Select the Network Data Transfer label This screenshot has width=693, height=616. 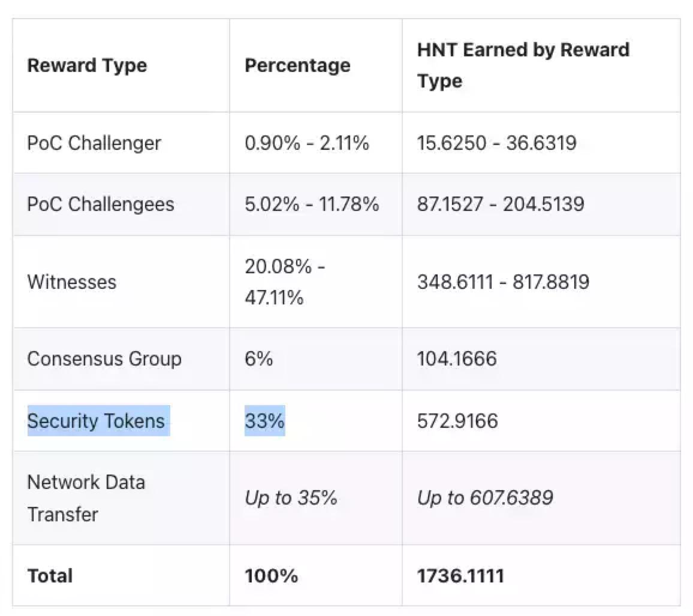[x=86, y=498]
